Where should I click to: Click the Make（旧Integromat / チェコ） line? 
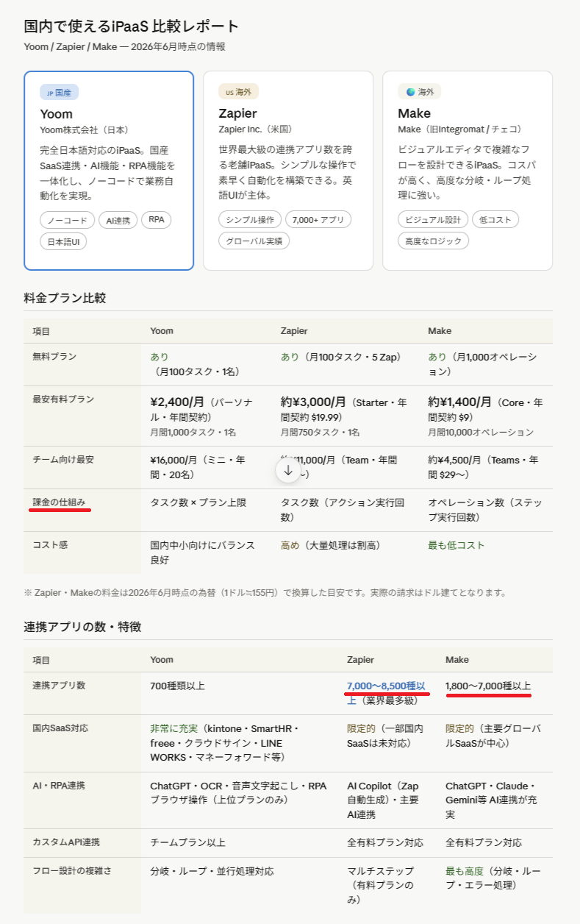[x=461, y=129]
